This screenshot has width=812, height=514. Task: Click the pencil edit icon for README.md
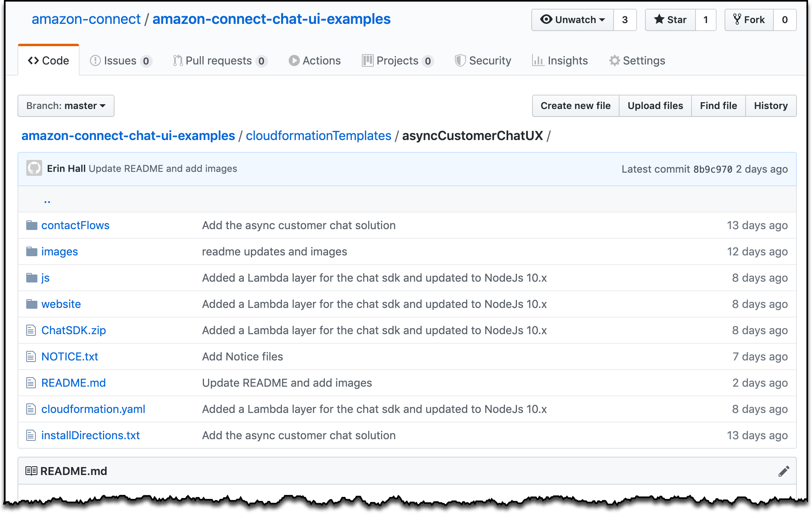[x=783, y=471]
